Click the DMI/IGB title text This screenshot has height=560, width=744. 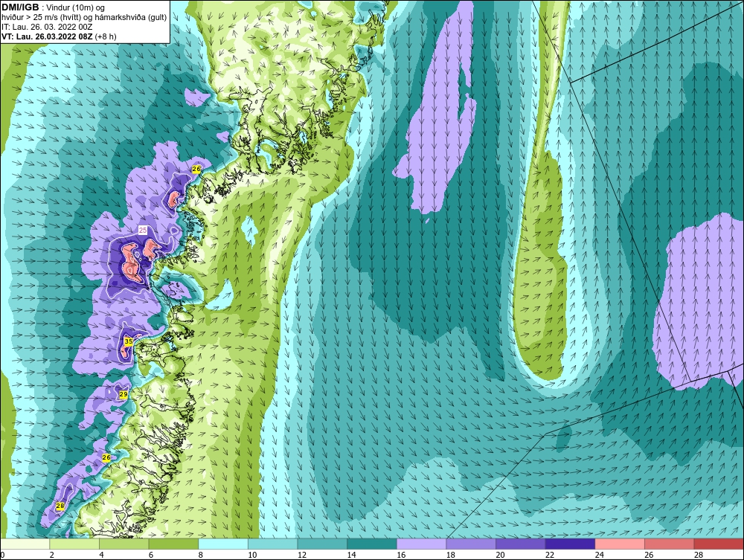[x=20, y=7]
